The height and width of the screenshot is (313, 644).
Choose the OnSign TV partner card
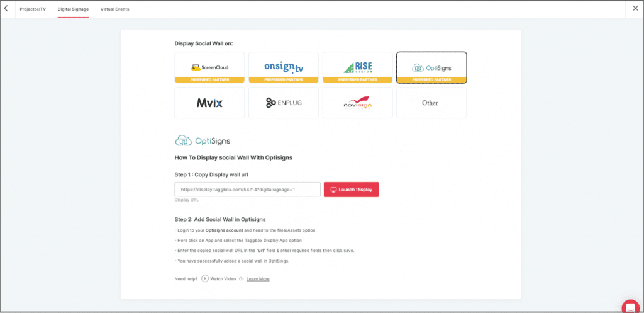coord(284,67)
